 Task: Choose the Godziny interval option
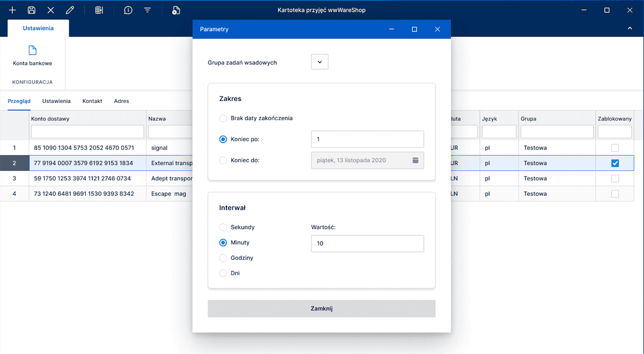223,258
